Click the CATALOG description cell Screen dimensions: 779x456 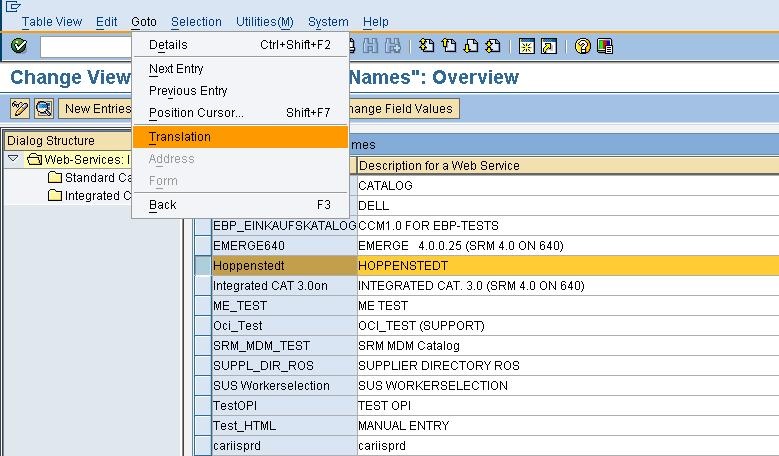[x=568, y=185]
